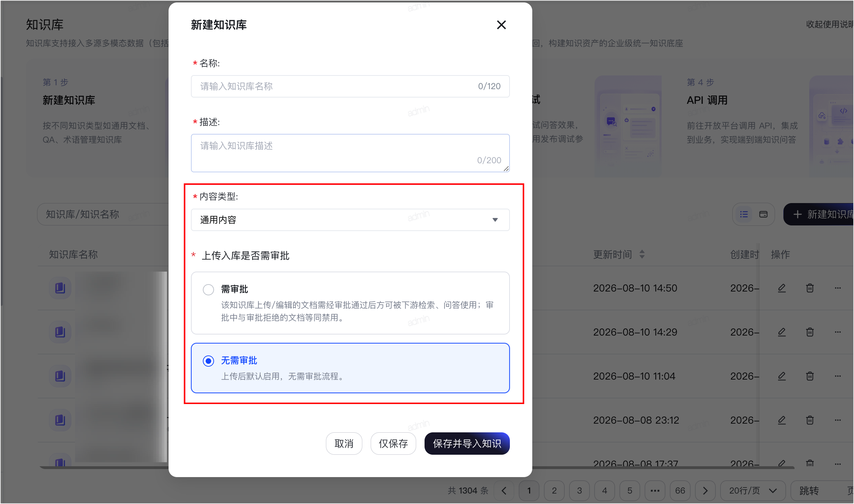Click the first knowledge base row icon
The image size is (854, 504).
[x=60, y=288]
